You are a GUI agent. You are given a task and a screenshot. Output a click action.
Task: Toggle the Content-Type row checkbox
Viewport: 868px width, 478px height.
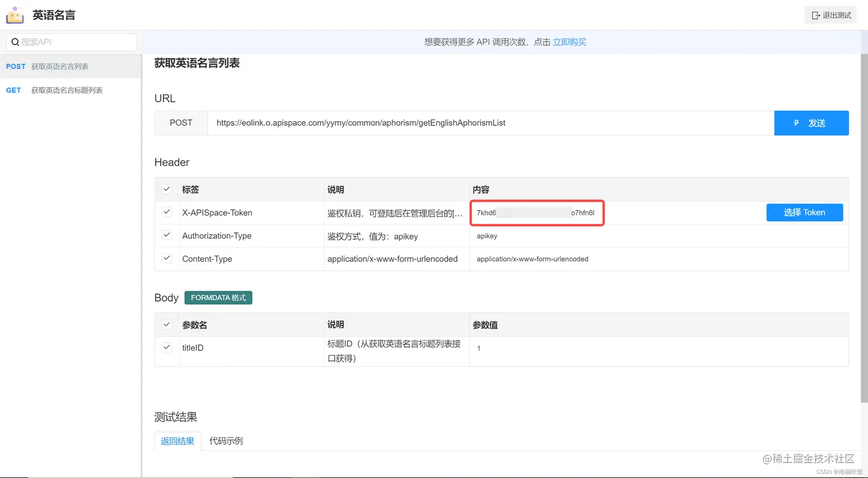167,259
